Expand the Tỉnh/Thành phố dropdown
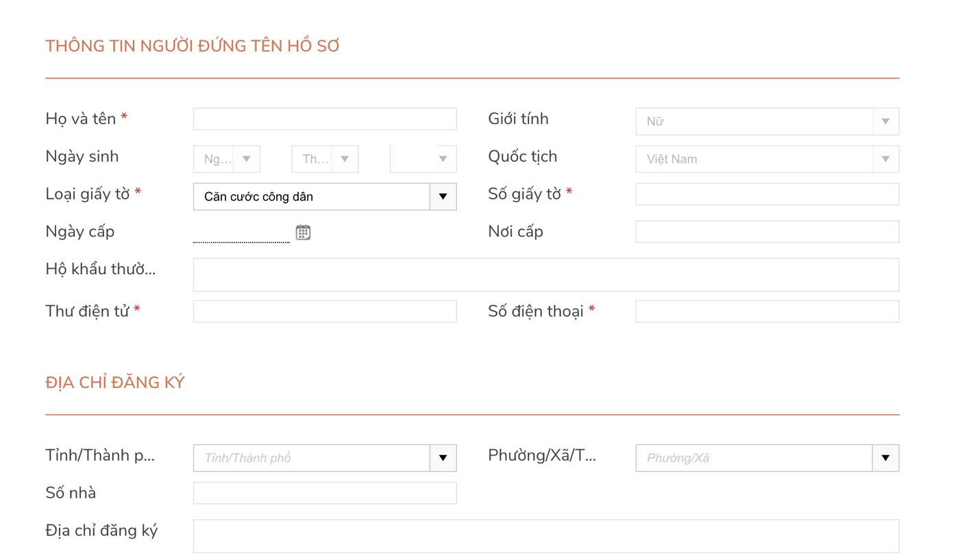980x560 pixels. [324, 458]
